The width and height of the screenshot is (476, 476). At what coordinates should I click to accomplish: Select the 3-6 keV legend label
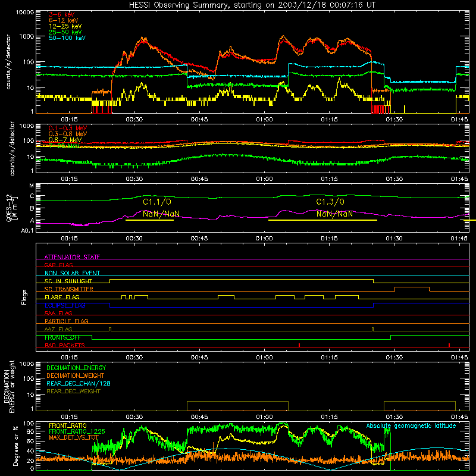(x=62, y=14)
